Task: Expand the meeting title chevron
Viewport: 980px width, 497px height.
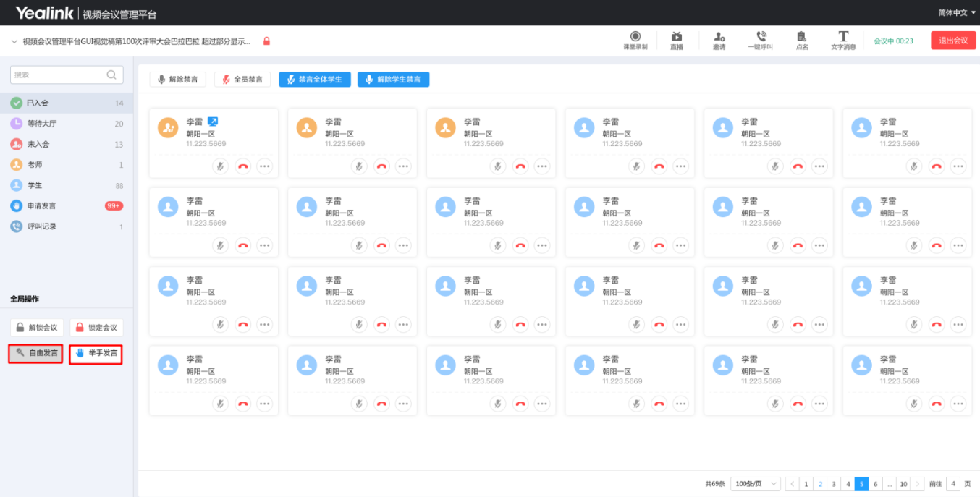Action: [14, 41]
